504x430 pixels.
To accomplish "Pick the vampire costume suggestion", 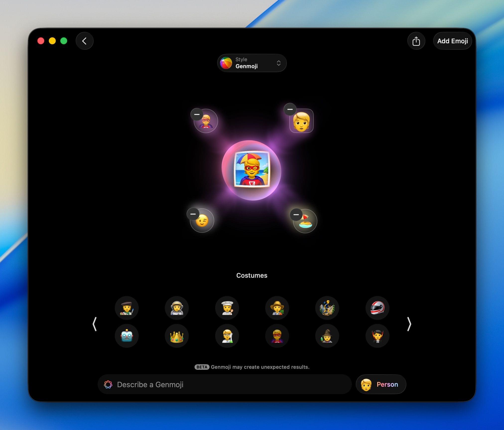I will (x=378, y=336).
